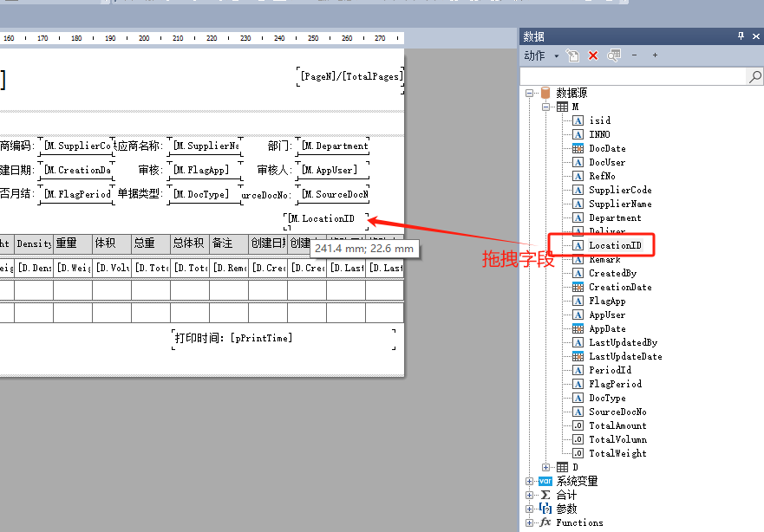The width and height of the screenshot is (764, 532).
Task: Pin the 数据 panel
Action: coord(741,36)
